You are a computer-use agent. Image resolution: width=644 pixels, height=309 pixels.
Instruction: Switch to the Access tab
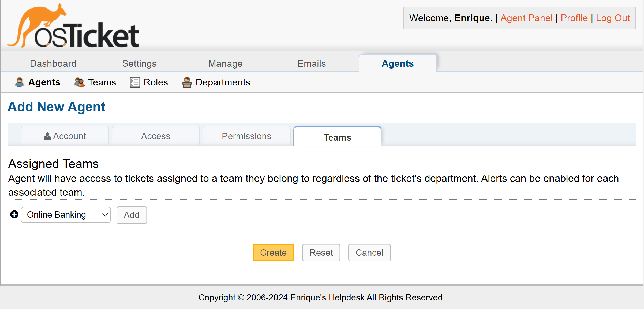pyautogui.click(x=156, y=136)
